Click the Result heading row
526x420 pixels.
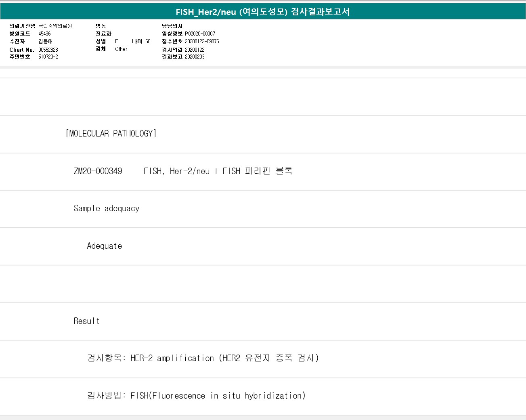click(x=263, y=321)
